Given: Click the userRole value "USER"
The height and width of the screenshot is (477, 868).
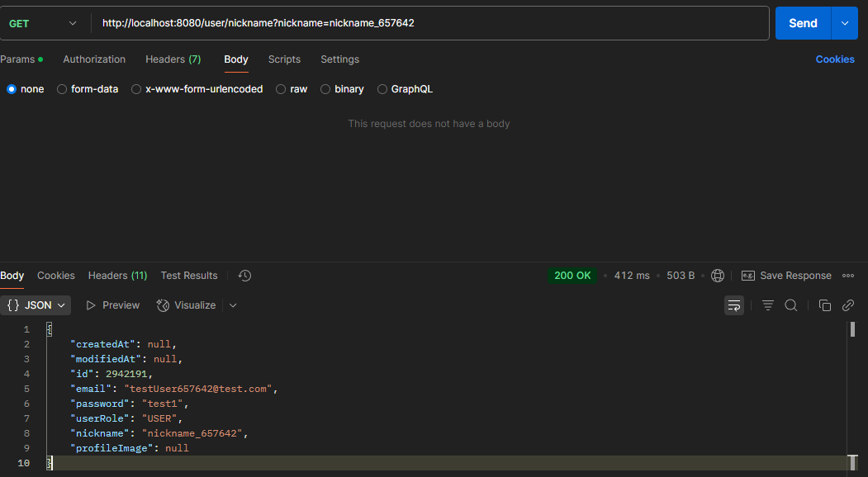Looking at the screenshot, I should [159, 419].
